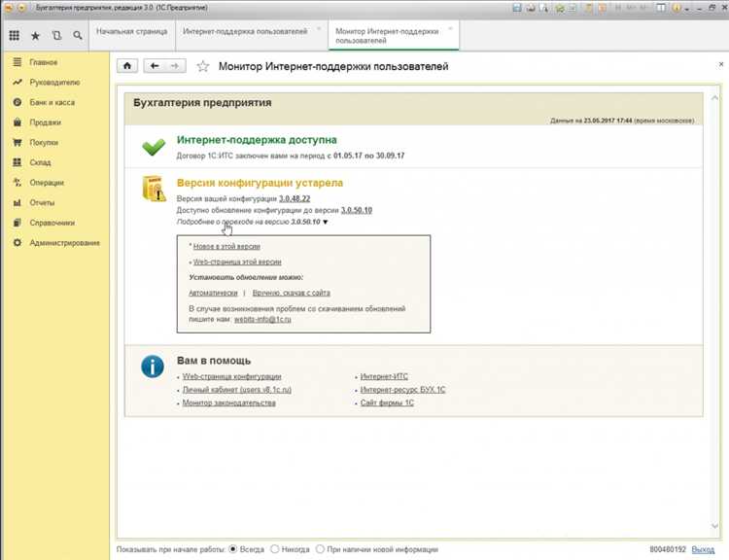Go to the home page button
Screen dimensions: 729x560
click(127, 66)
